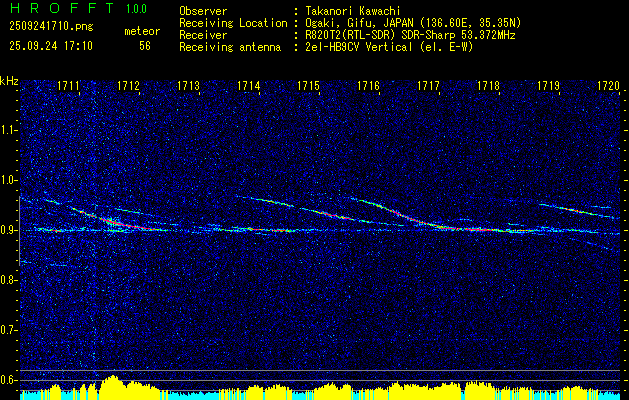
Task: Click time marker 1711
Action: click(x=68, y=85)
